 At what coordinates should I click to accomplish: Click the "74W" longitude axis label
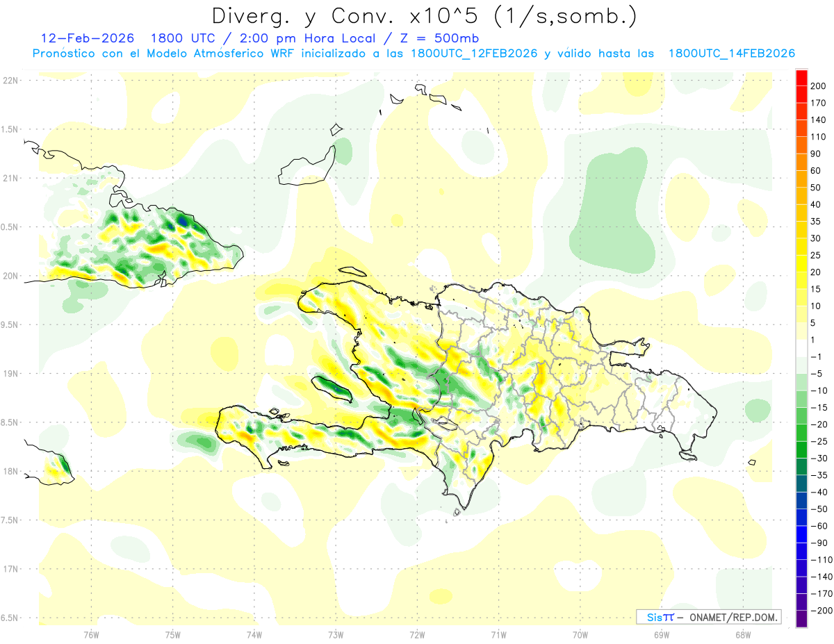coord(254,634)
